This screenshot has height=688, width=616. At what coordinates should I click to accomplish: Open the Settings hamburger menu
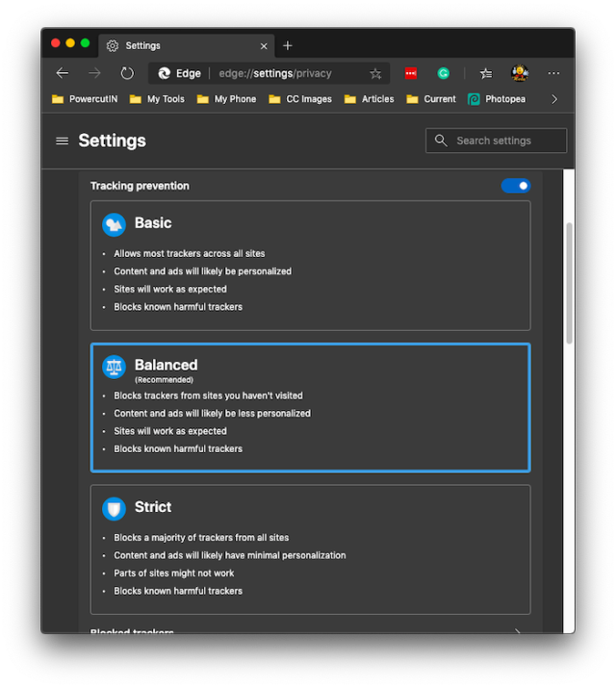pos(63,140)
